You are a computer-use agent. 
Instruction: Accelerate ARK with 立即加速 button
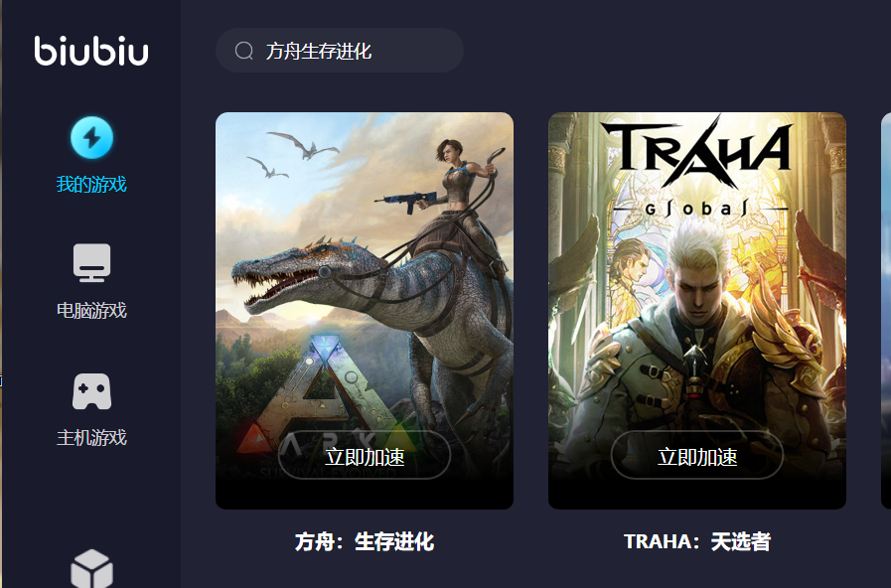(365, 456)
